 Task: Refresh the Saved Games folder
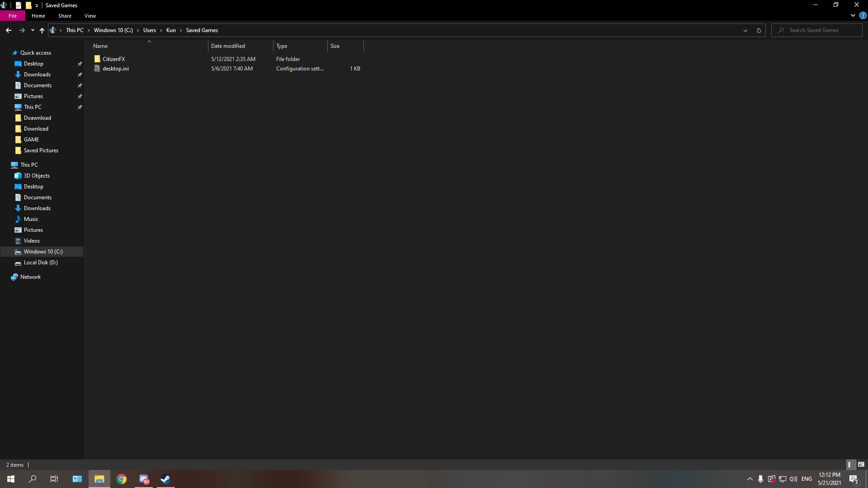point(759,30)
